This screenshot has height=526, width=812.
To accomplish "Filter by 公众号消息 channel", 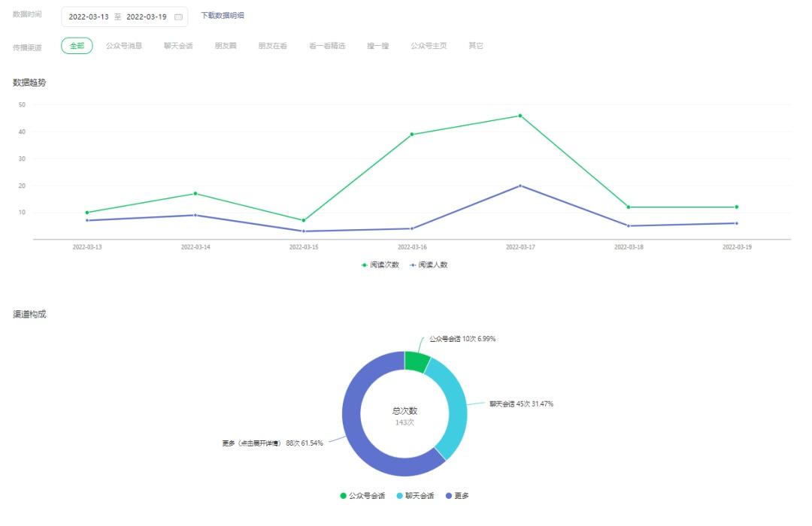I will tap(124, 46).
